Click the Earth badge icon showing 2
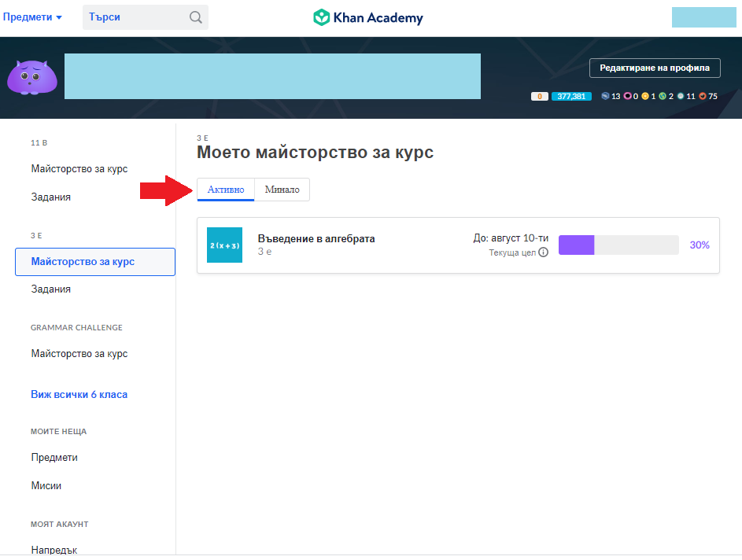 point(663,96)
